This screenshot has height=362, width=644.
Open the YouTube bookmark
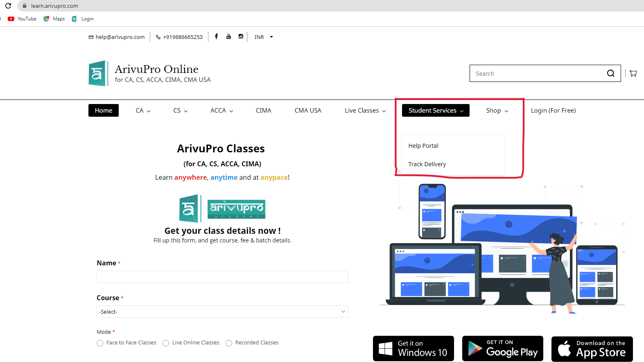pyautogui.click(x=22, y=19)
